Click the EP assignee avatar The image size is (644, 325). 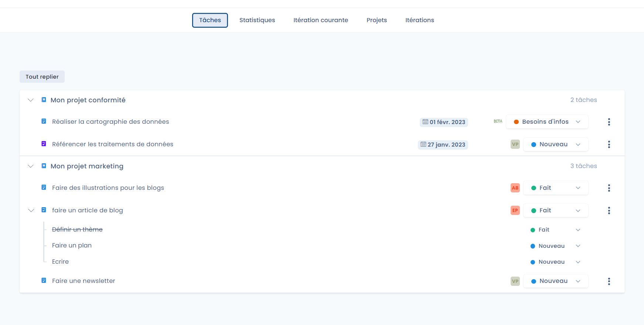pyautogui.click(x=515, y=211)
